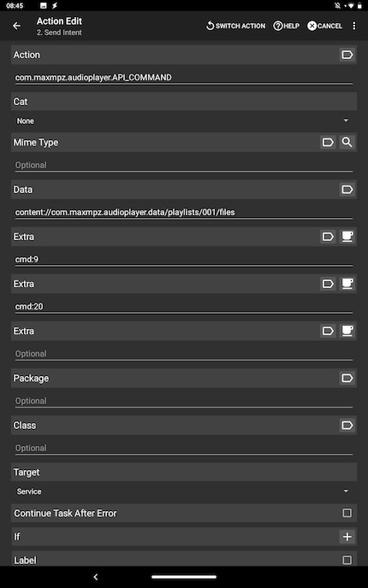Tap the variable tag icon for Action
The height and width of the screenshot is (588, 368).
tap(347, 55)
